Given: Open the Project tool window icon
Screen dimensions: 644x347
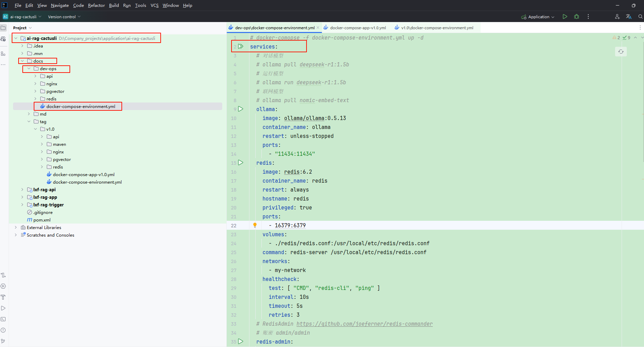Looking at the screenshot, I should [3, 28].
